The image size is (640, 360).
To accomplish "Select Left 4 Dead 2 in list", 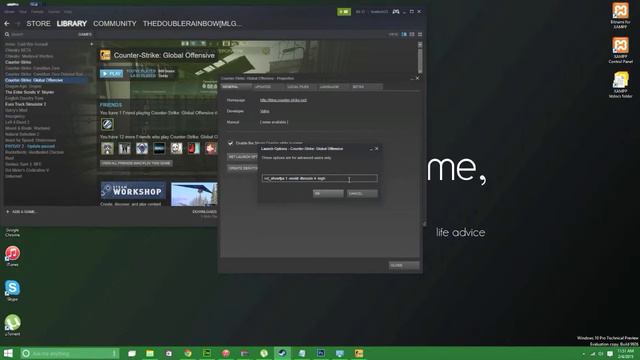I will tap(17, 122).
